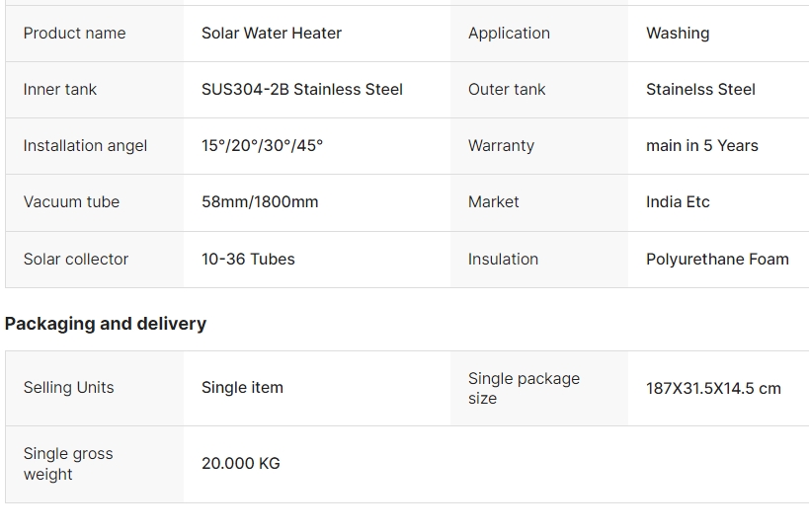Click the installation angle value 15°/20°/30°/45°
This screenshot has height=532, width=809.
(x=262, y=145)
